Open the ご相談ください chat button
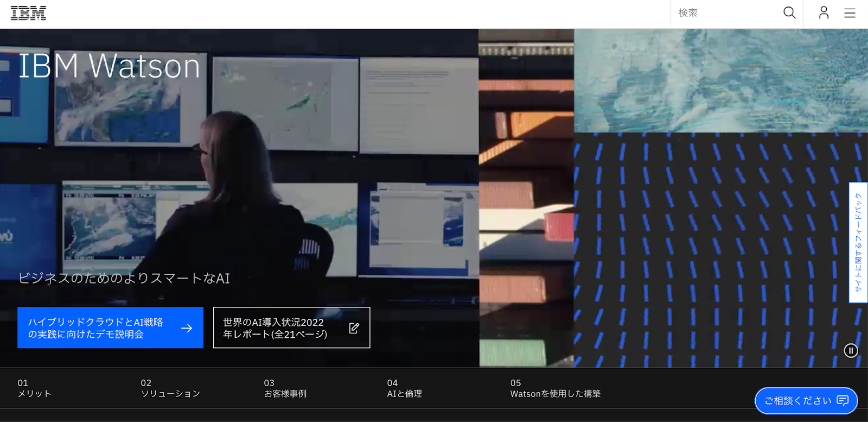This screenshot has height=422, width=868. tap(806, 400)
